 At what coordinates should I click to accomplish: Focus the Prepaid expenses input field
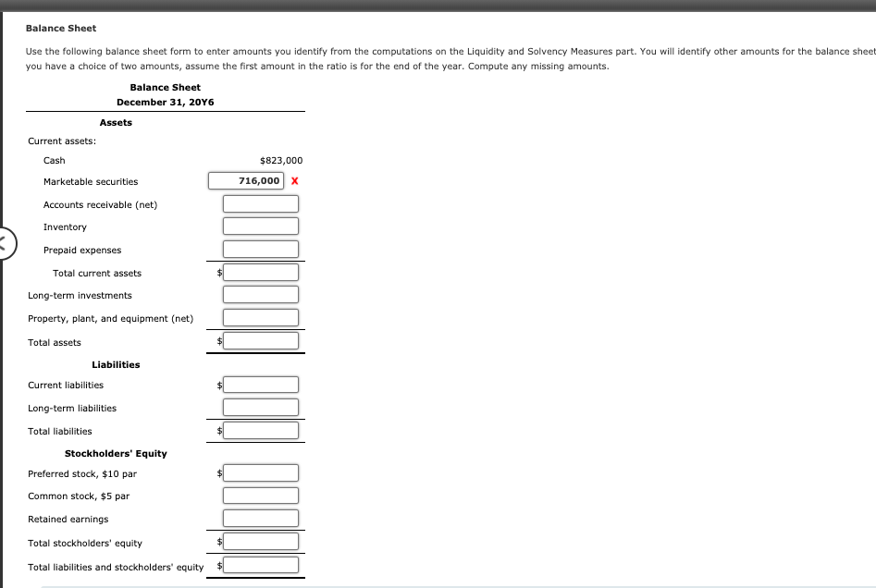(x=261, y=249)
